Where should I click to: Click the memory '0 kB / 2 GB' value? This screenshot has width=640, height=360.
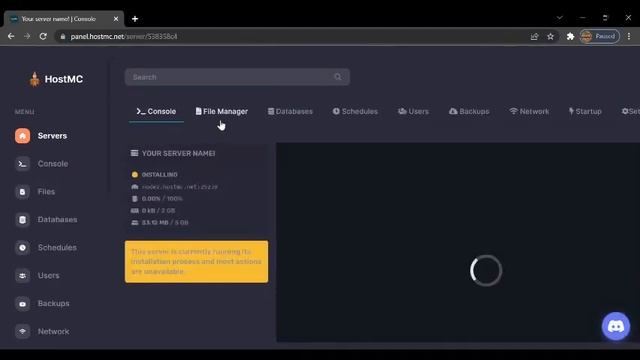pos(158,211)
